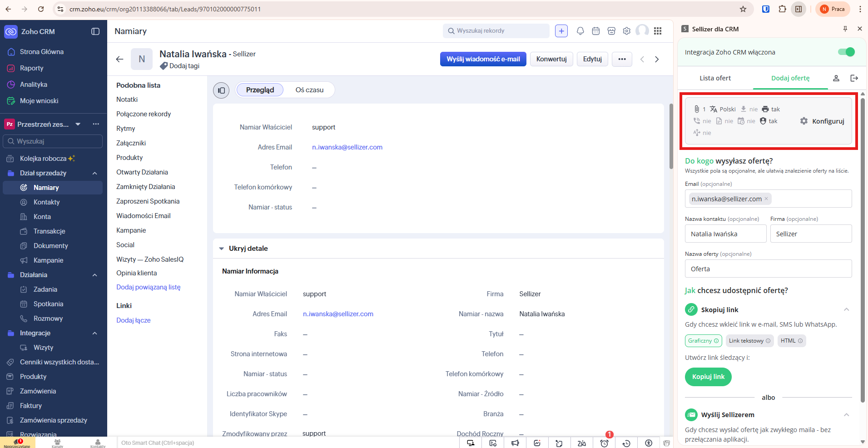868x448 pixels.
Task: Click the Nazwa oferty input field
Action: click(768, 269)
